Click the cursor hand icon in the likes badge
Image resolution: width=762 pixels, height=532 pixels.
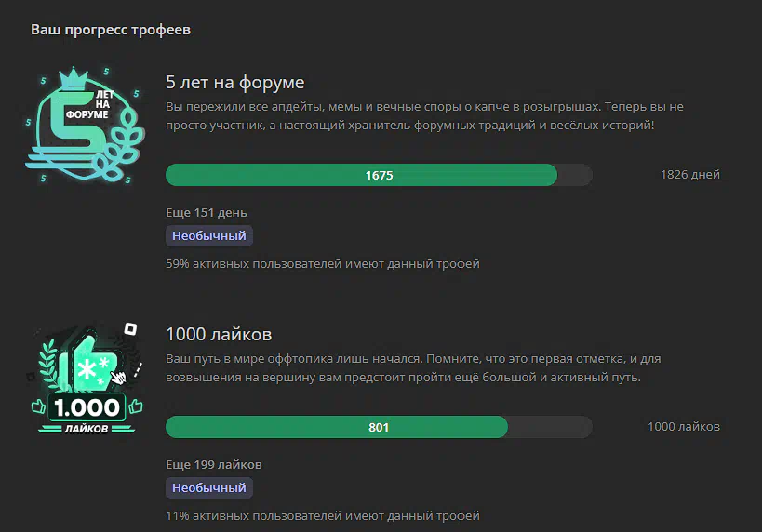[118, 377]
